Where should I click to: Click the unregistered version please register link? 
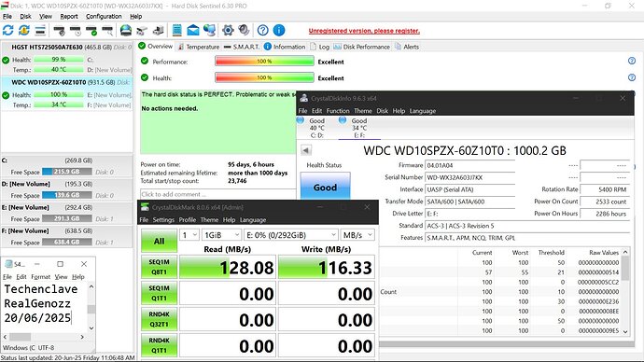pos(364,31)
